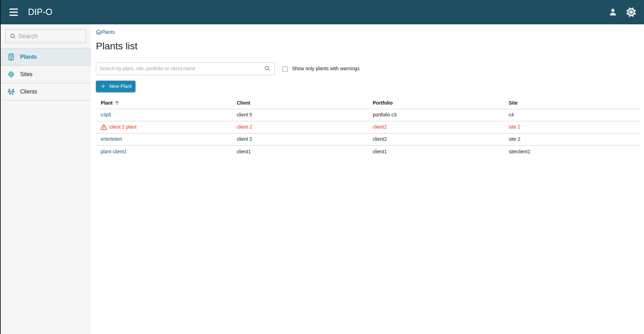Screen dimensions: 644x334
Task: Click the magnifier icon in plant search
Action: click(x=267, y=68)
